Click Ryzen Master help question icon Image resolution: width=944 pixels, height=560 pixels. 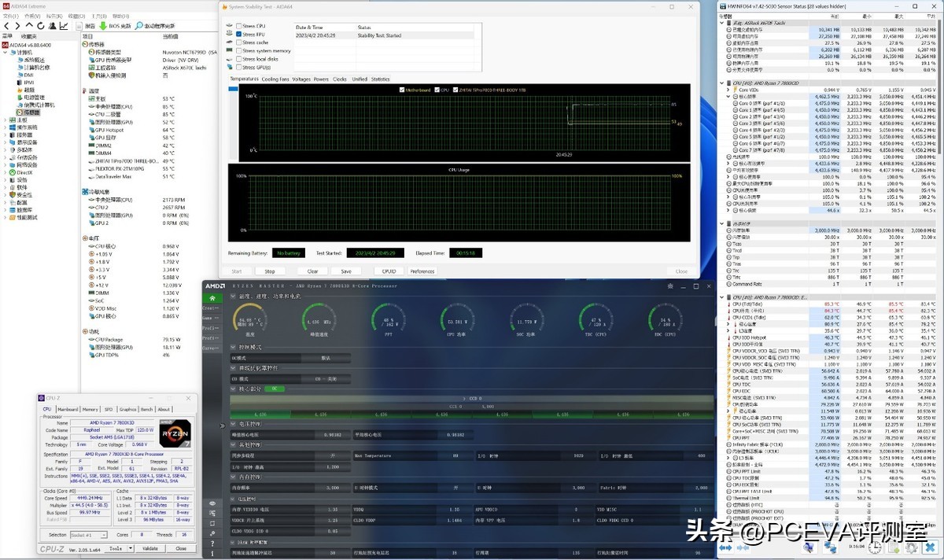[212, 543]
